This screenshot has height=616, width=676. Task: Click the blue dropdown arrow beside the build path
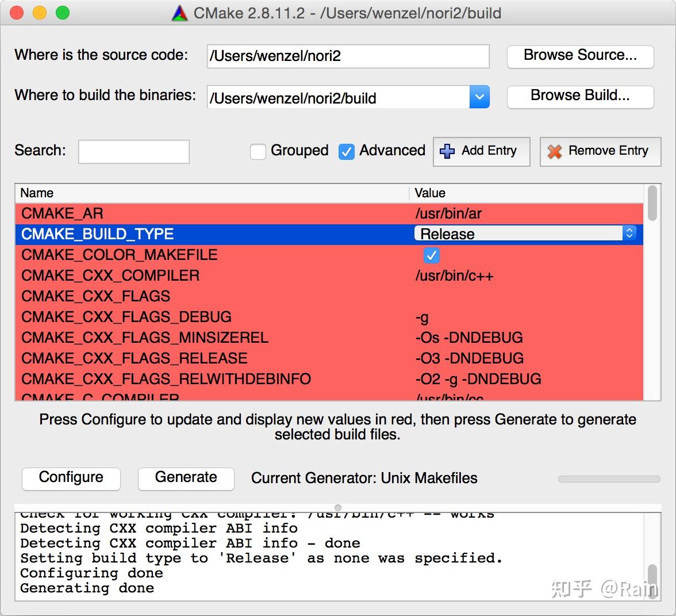pos(479,97)
